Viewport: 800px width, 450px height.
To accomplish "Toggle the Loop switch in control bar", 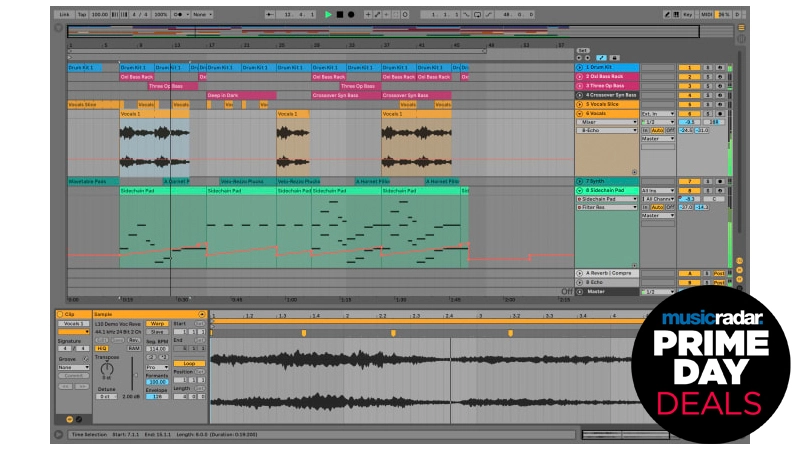I will 478,15.
